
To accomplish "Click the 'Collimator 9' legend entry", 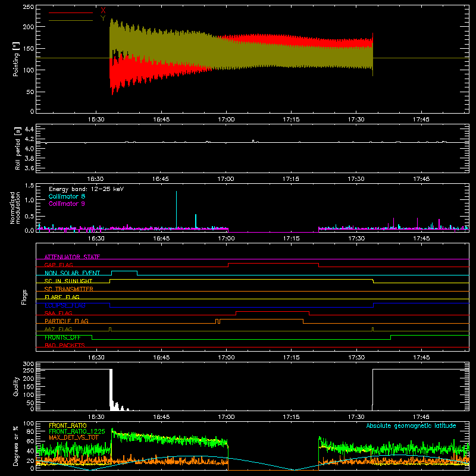I will [x=67, y=203].
